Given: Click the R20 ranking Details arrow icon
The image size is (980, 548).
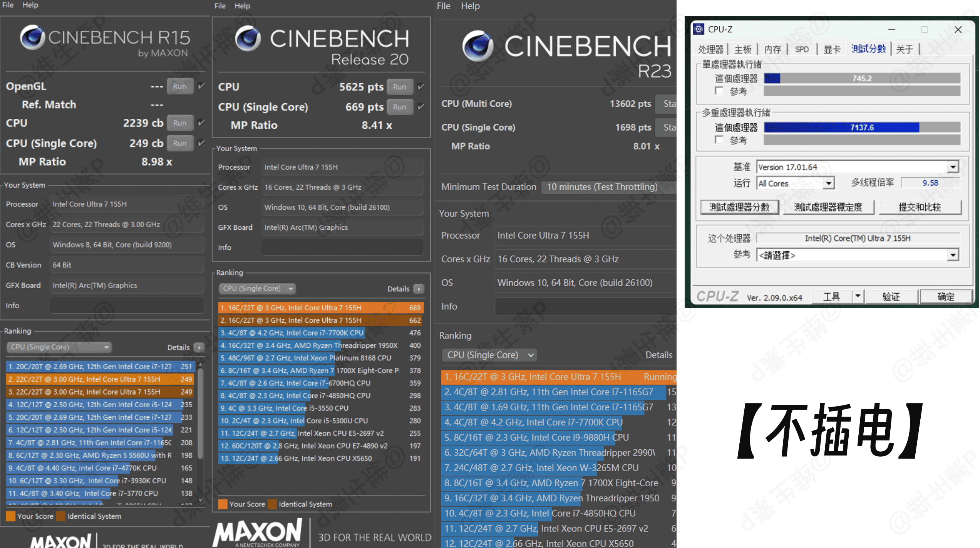Looking at the screenshot, I should 419,289.
